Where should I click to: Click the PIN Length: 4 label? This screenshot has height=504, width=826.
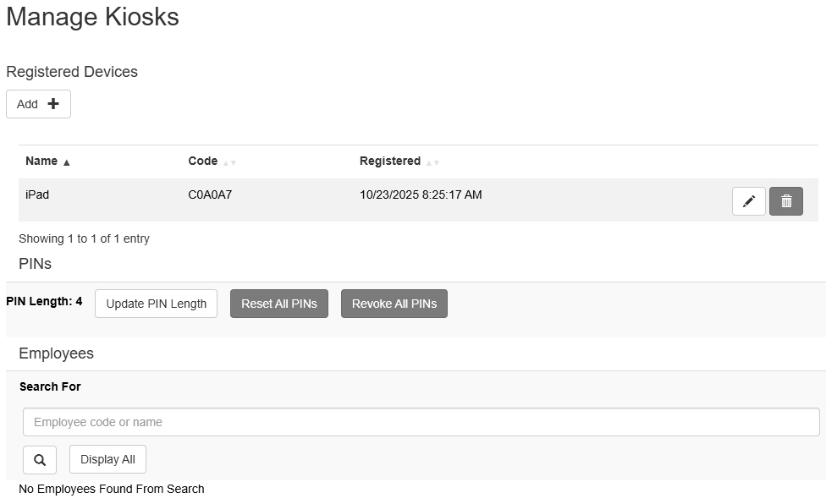44,301
